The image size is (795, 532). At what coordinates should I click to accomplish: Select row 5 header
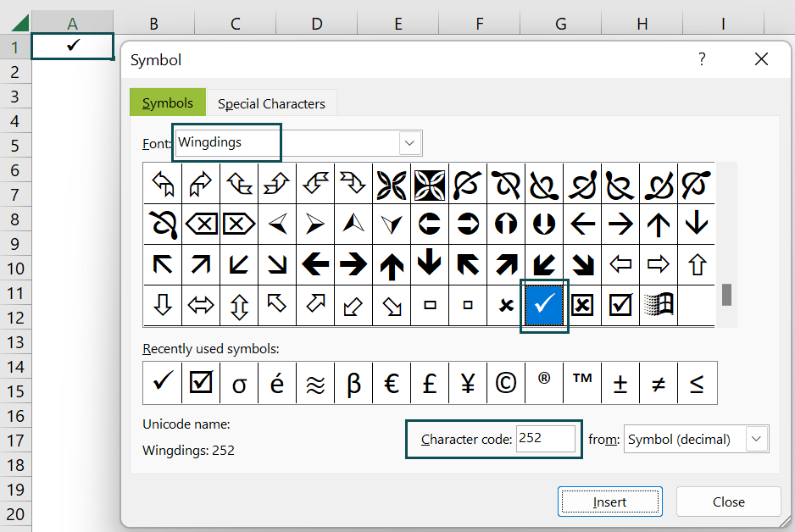(x=15, y=146)
